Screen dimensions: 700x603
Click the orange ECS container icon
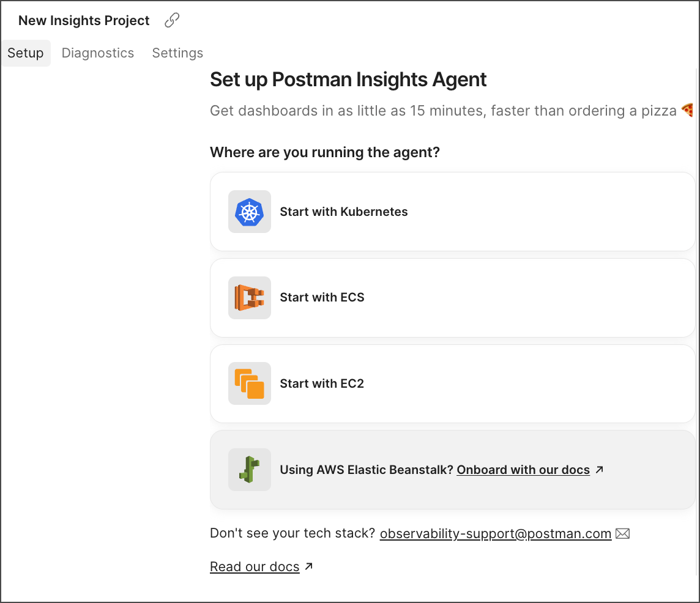point(249,298)
